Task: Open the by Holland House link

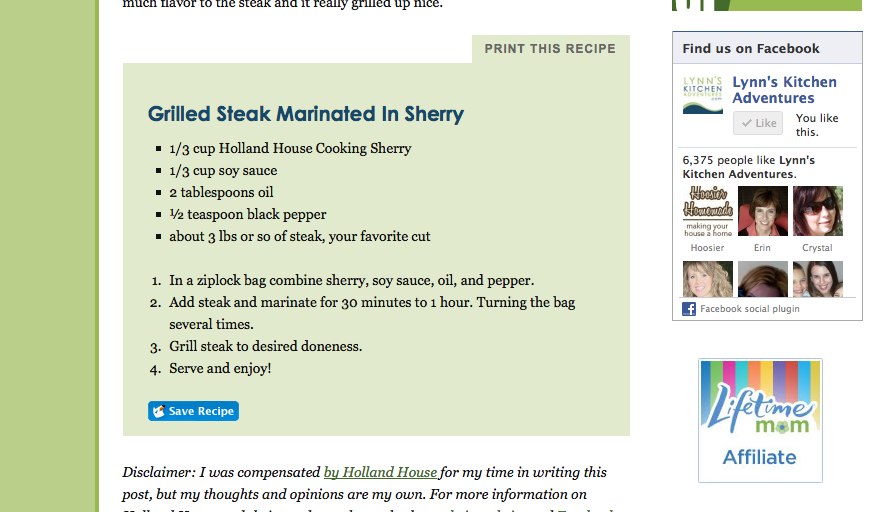Action: point(380,472)
